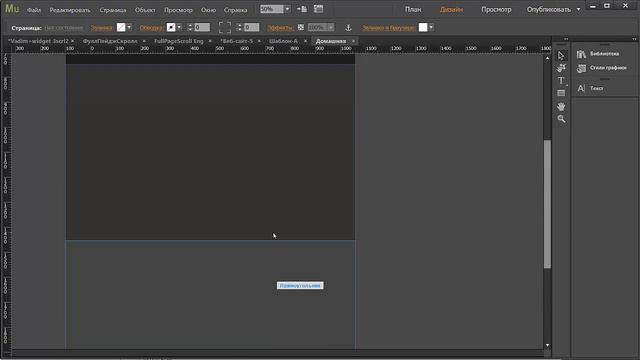Click the scroll down arrow
This screenshot has height=360, width=640.
click(x=547, y=345)
